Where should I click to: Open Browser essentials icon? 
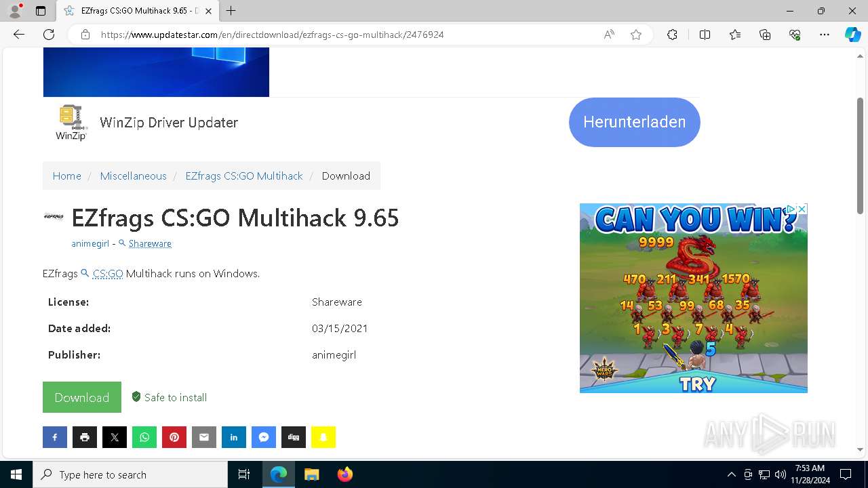tap(795, 35)
